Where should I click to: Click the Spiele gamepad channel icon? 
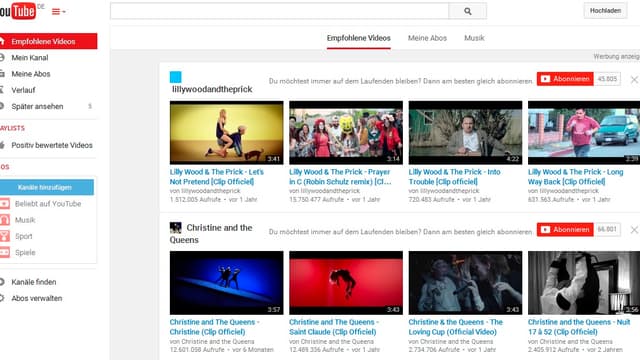5,252
